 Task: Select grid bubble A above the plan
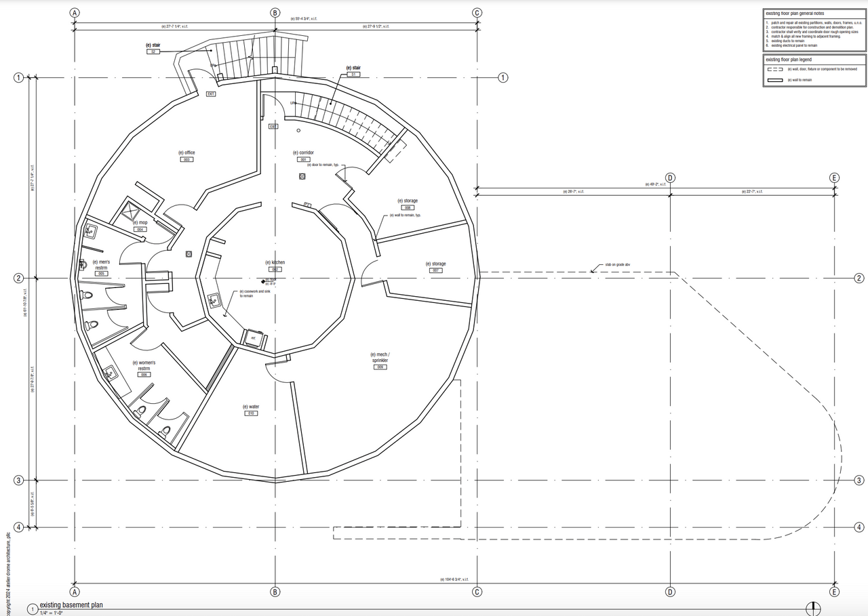(x=75, y=13)
